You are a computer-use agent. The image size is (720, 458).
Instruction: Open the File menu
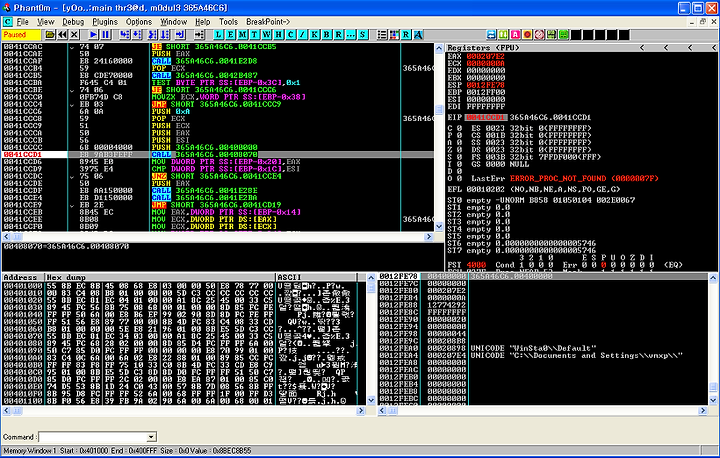[22, 22]
